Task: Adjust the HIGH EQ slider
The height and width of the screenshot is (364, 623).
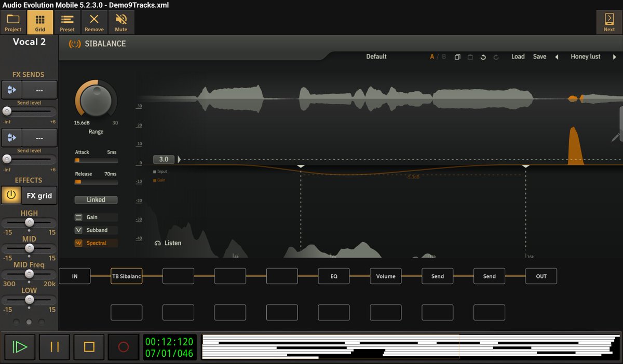Action: click(29, 222)
